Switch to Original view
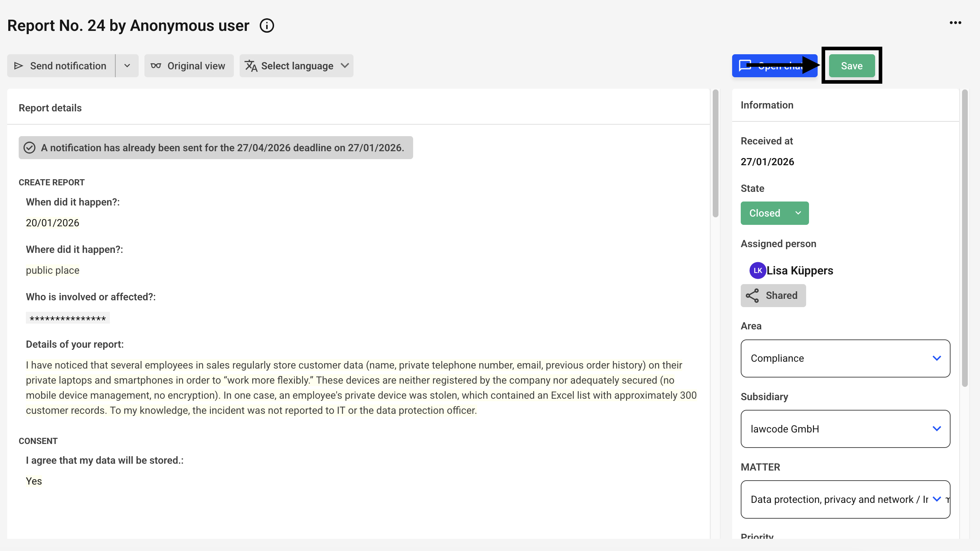This screenshot has width=980, height=551. click(189, 66)
